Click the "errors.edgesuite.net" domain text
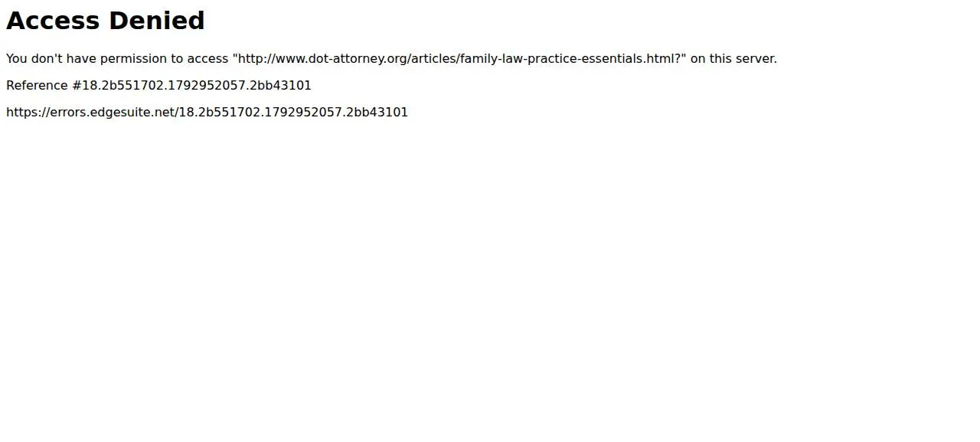980x442 pixels. click(109, 113)
